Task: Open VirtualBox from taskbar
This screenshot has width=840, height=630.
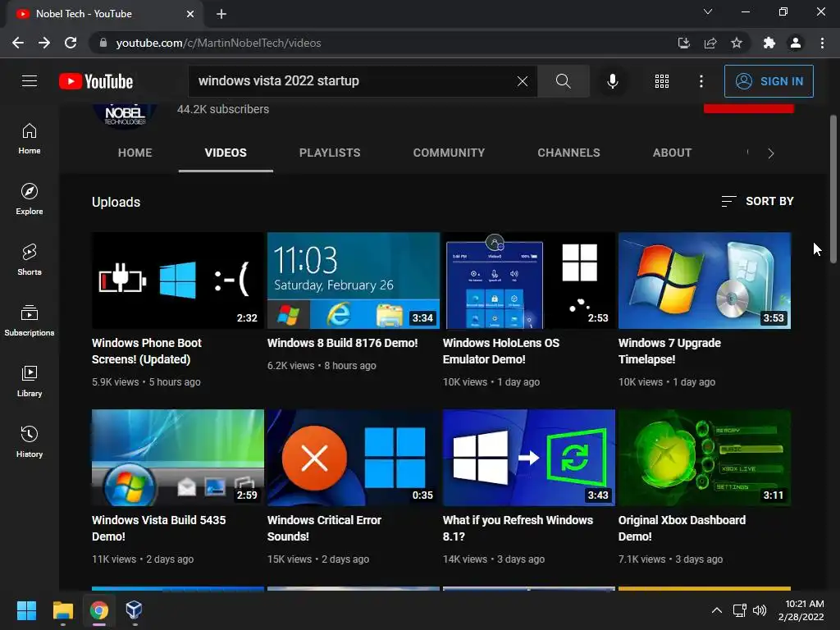Action: point(134,610)
